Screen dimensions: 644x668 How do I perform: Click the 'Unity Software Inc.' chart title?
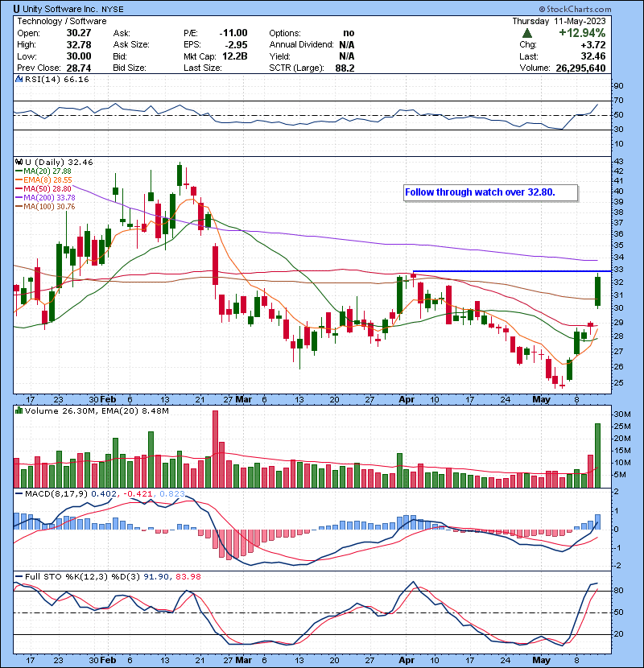(60, 9)
